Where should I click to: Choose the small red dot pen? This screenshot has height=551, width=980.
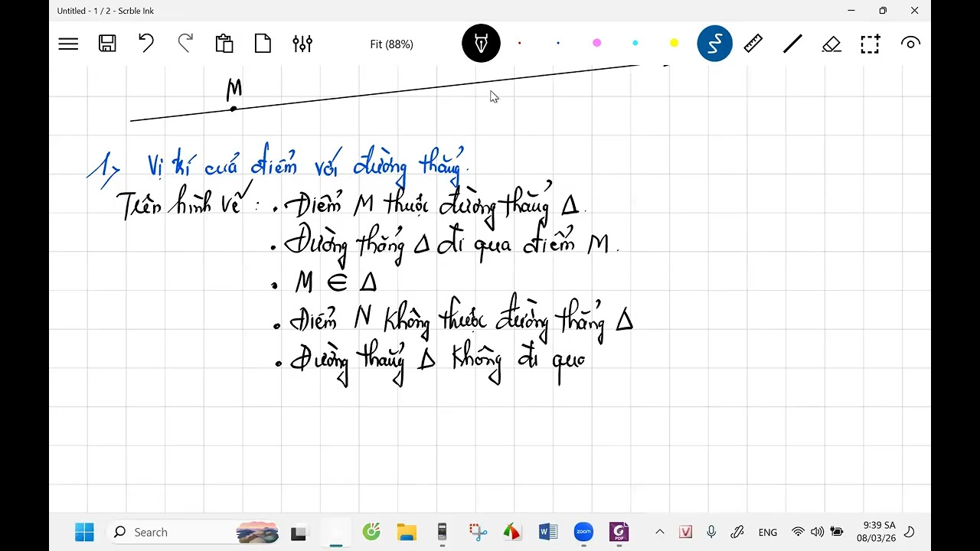519,44
